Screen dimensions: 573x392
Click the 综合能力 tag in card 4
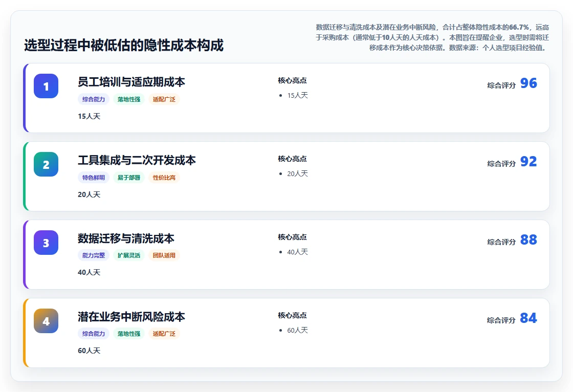point(94,334)
